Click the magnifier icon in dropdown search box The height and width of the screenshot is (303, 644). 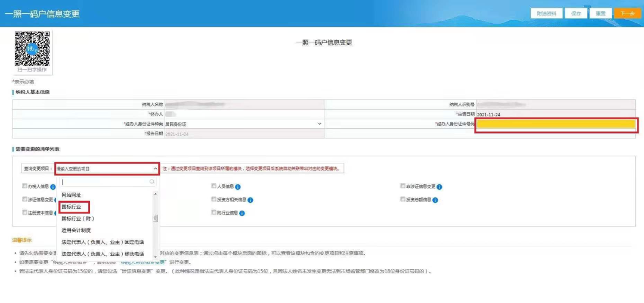coord(152,181)
